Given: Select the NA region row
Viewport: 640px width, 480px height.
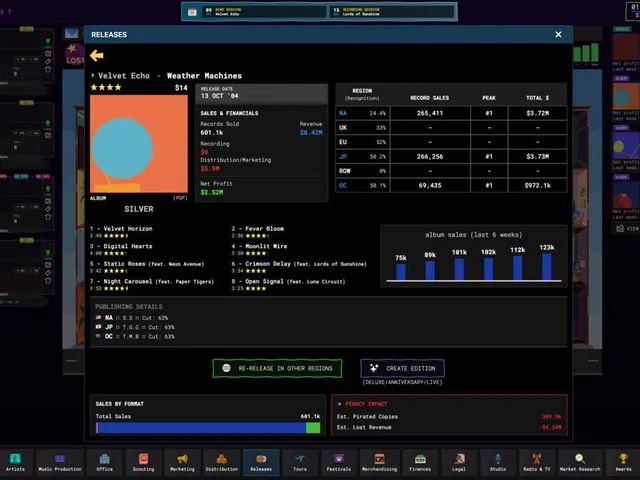Looking at the screenshot, I should click(451, 113).
